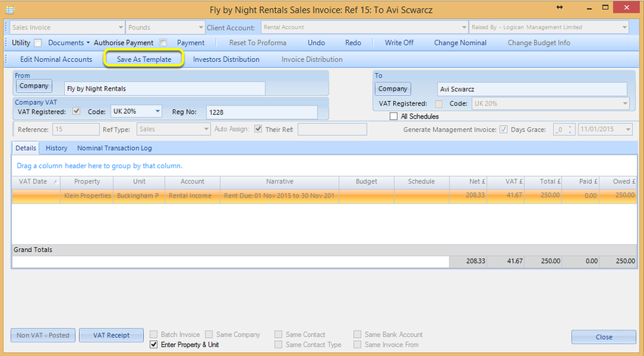The height and width of the screenshot is (356, 644).
Task: Click the Close button at bottom right
Action: (x=603, y=336)
